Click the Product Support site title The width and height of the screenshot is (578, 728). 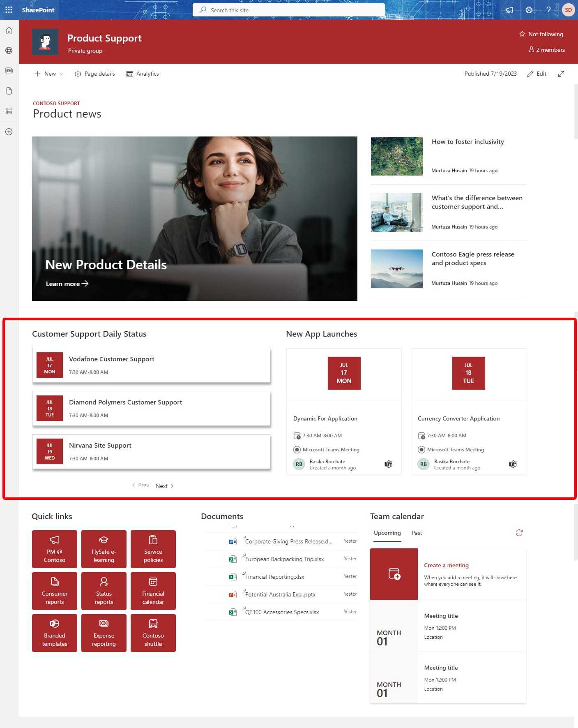point(104,38)
